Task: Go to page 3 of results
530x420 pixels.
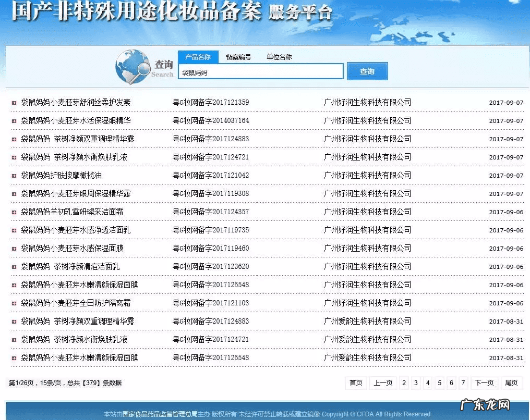Action: tap(416, 382)
